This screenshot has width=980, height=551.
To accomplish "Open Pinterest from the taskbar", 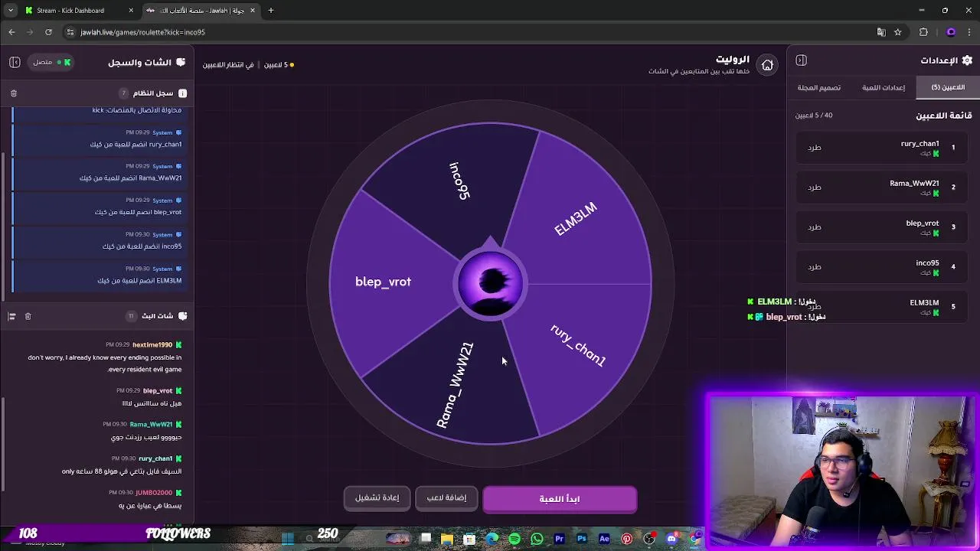I will point(627,539).
